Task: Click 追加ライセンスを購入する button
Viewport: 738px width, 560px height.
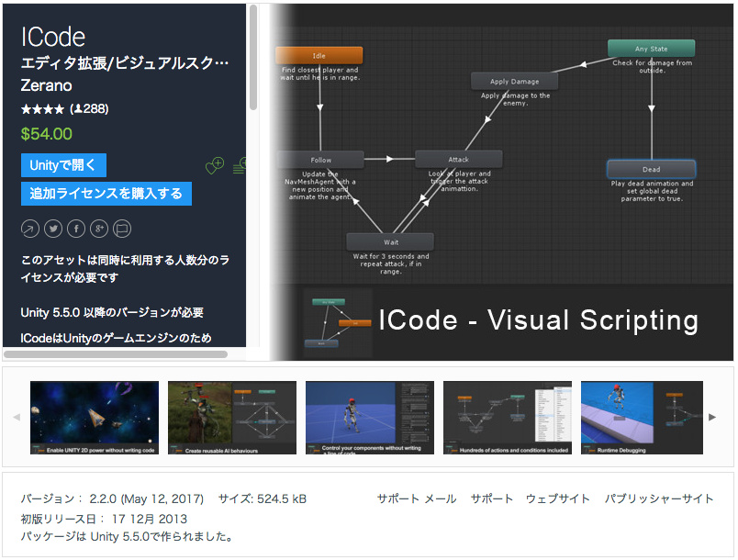Action: coord(106,194)
